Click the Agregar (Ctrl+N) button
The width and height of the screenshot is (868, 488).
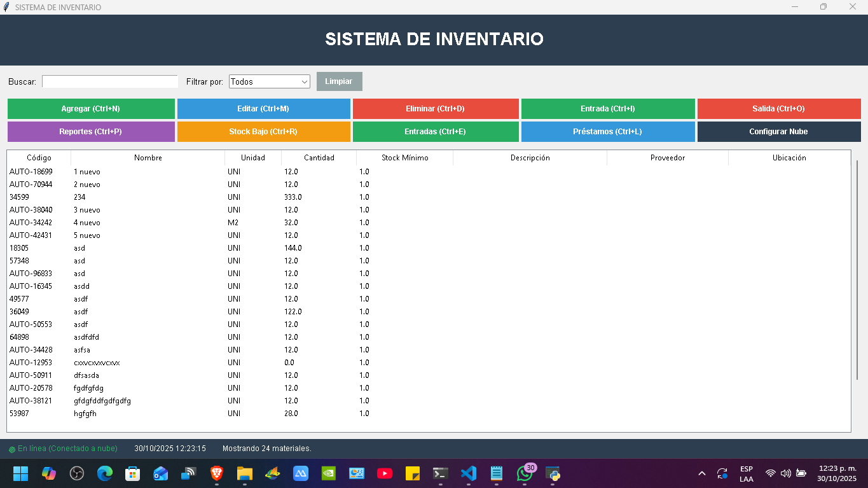point(91,108)
